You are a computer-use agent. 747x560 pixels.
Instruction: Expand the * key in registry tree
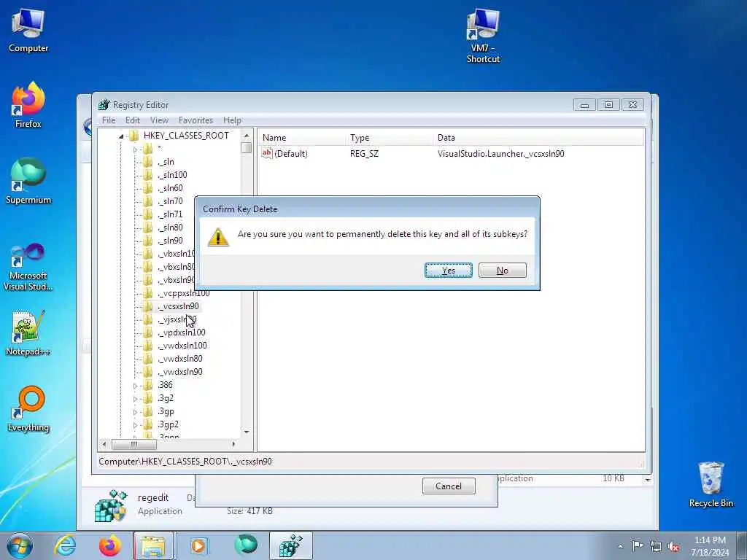[135, 149]
